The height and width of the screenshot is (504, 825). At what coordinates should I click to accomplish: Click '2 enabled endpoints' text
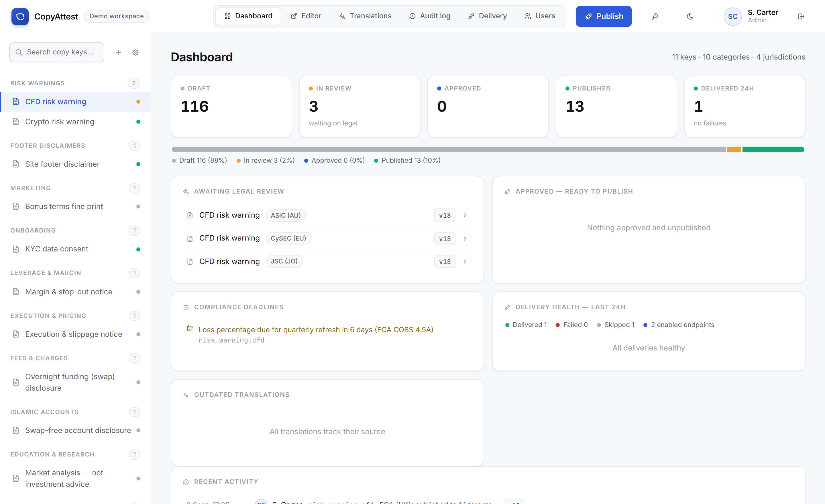pyautogui.click(x=682, y=325)
